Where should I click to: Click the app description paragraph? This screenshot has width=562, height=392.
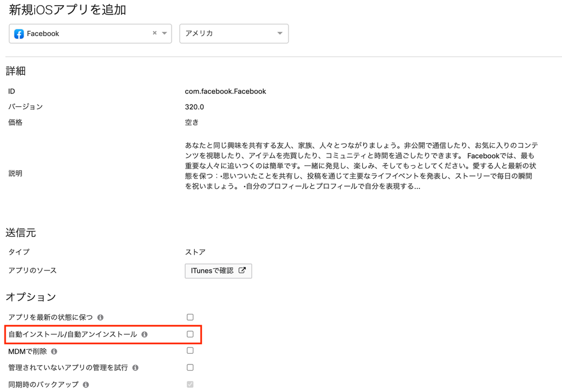[360, 166]
